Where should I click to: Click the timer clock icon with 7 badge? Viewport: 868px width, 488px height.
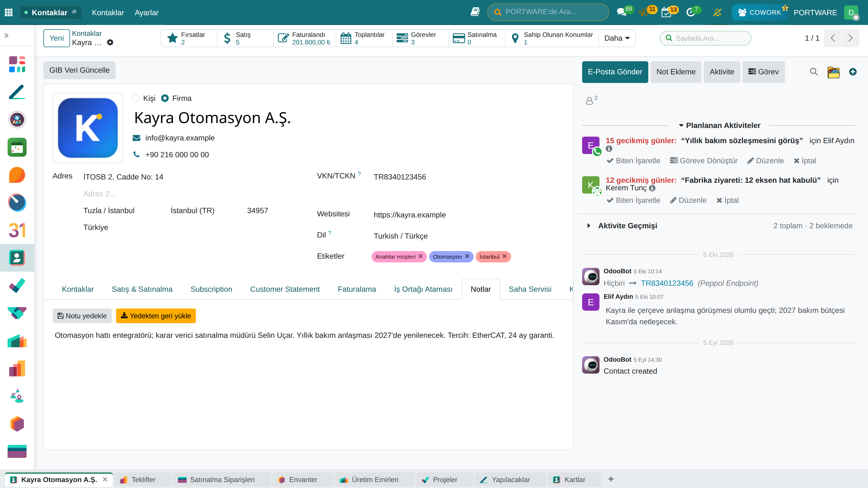point(690,12)
